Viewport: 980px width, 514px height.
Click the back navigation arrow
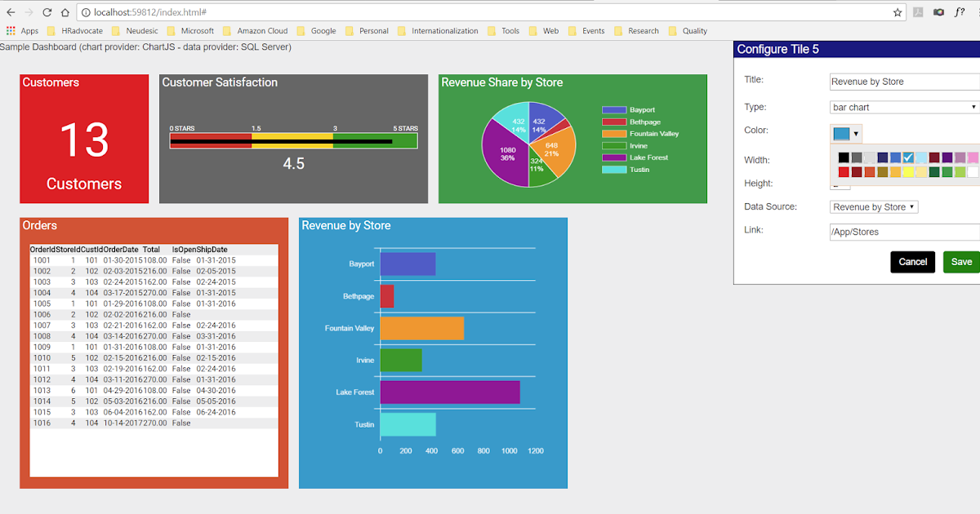click(11, 12)
